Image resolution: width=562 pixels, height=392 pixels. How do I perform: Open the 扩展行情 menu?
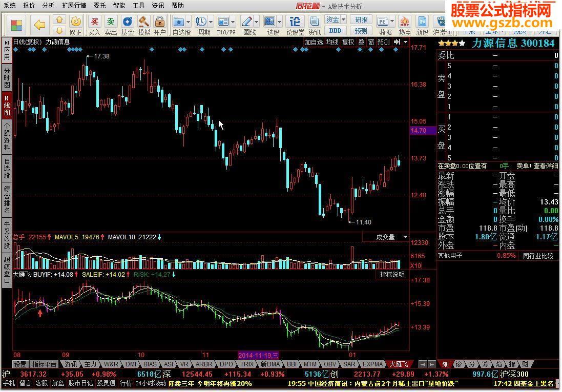(x=74, y=5)
